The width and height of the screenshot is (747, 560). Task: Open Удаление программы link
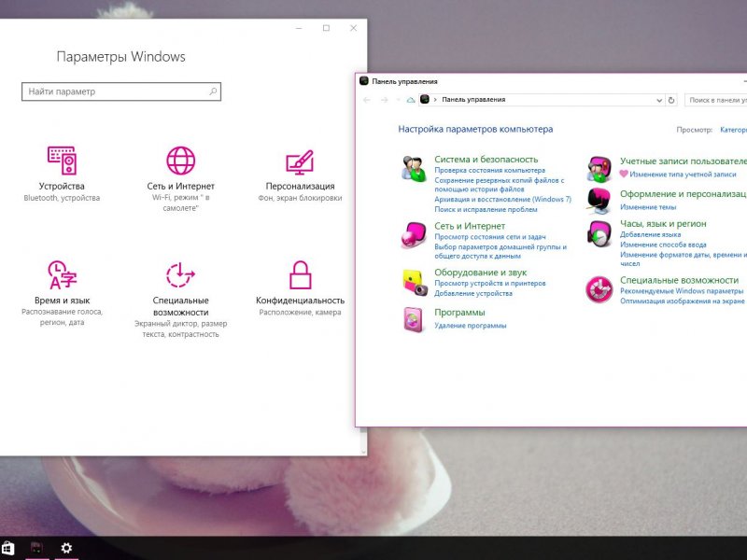coord(471,326)
